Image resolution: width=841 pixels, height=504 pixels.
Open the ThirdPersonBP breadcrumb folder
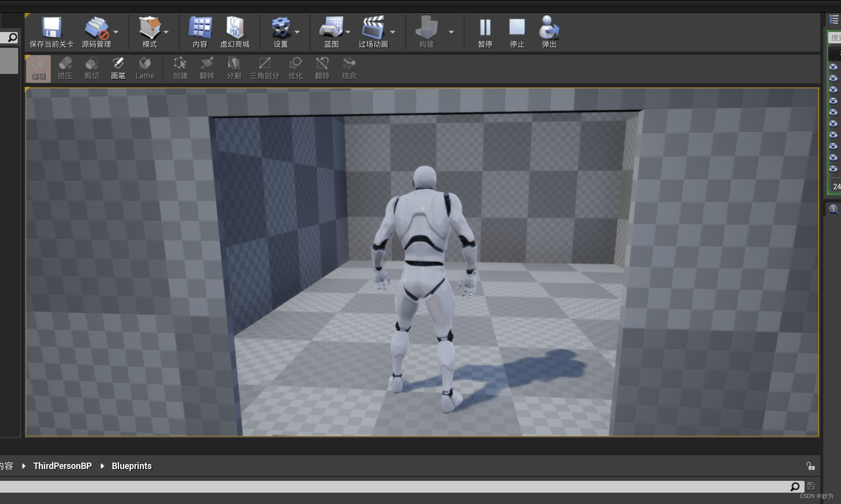point(63,466)
